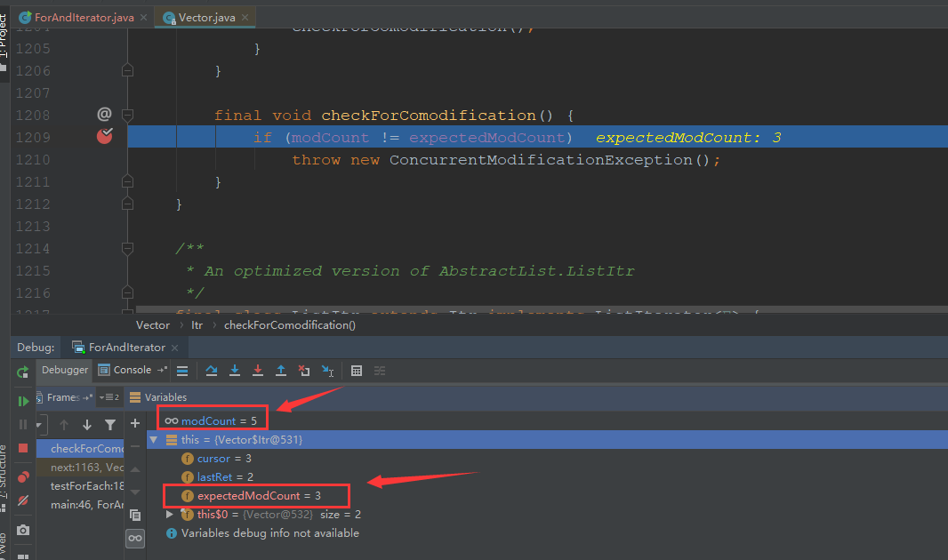This screenshot has width=948, height=560.
Task: Click the Stop debugging icon
Action: [22, 449]
